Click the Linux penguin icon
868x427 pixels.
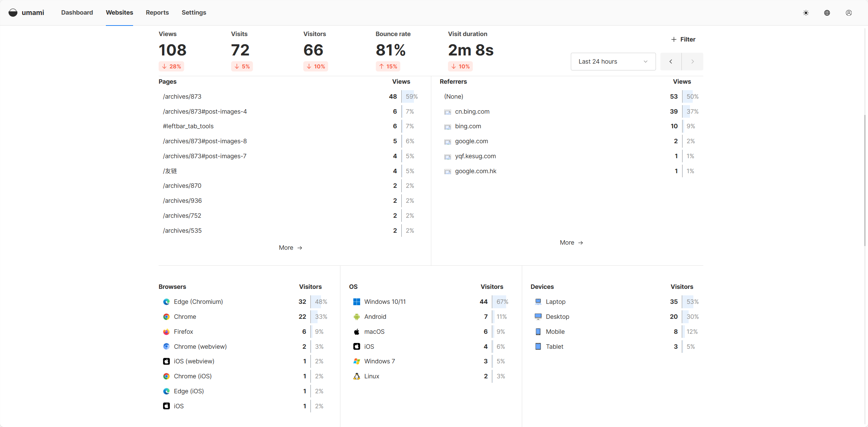[x=356, y=376]
